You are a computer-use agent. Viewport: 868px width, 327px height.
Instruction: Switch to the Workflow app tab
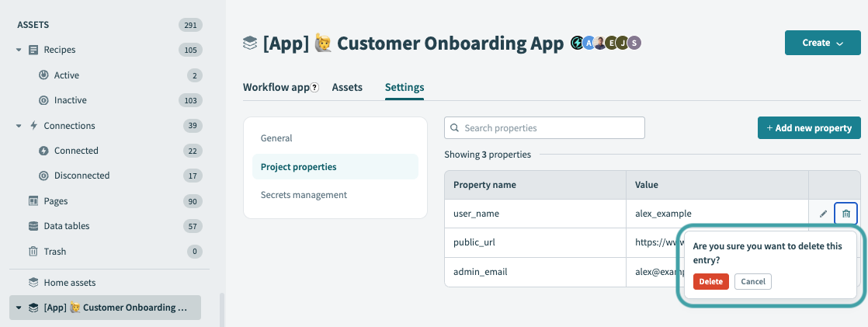point(276,88)
